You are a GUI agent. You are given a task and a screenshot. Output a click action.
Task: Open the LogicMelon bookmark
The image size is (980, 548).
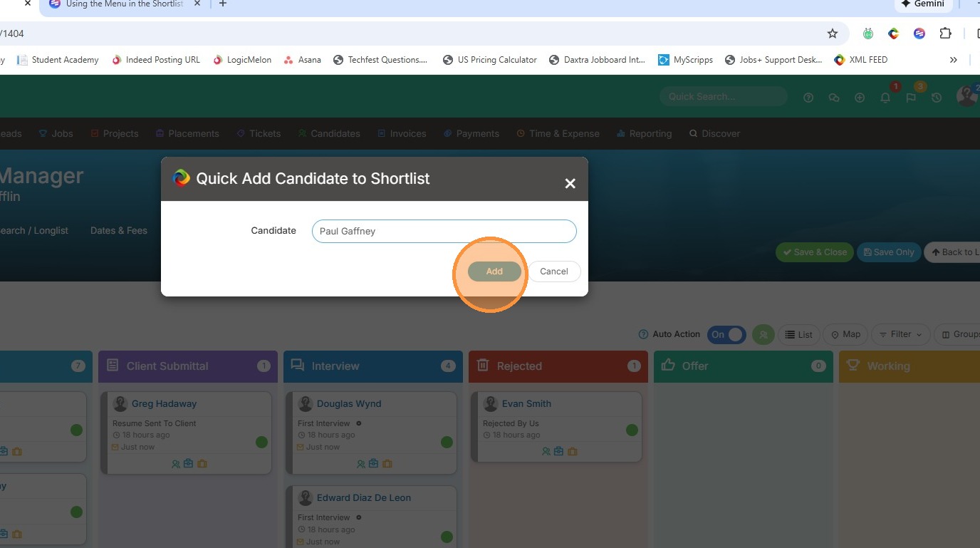coord(242,60)
